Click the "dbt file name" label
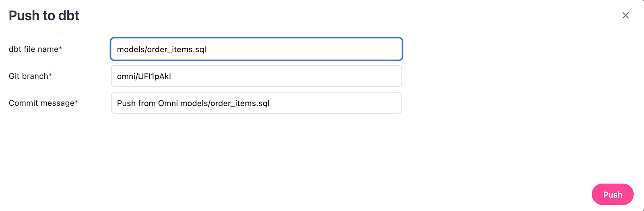The image size is (644, 211). pos(33,49)
